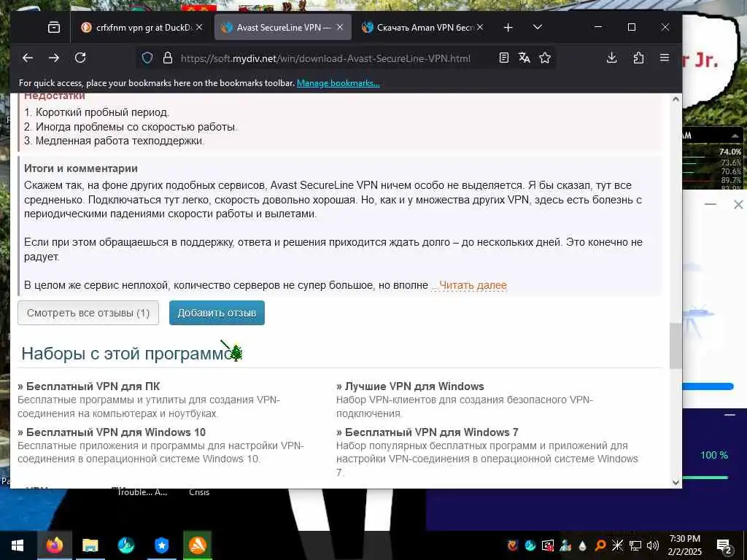Image resolution: width=747 pixels, height=560 pixels.
Task: Bookmark this page with star icon
Action: [545, 58]
